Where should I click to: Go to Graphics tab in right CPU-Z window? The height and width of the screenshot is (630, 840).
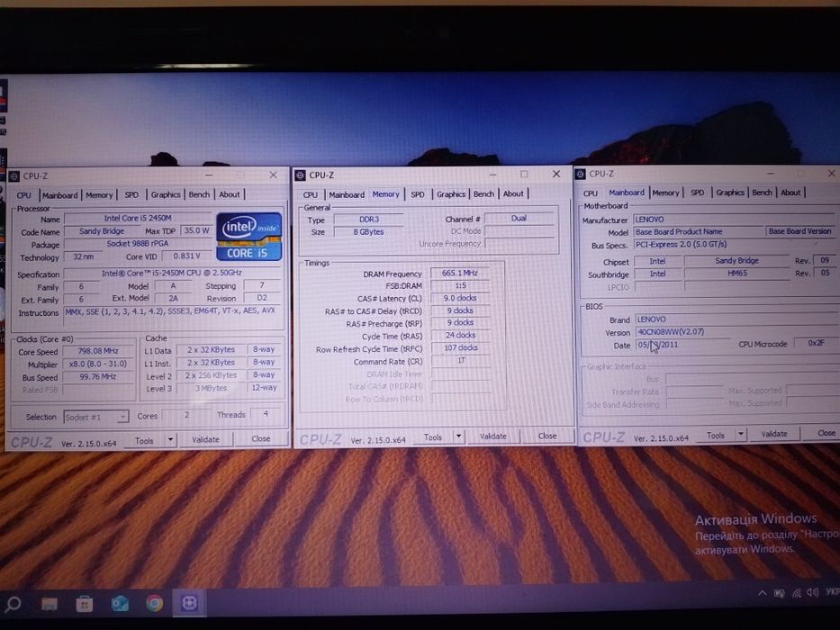click(729, 193)
